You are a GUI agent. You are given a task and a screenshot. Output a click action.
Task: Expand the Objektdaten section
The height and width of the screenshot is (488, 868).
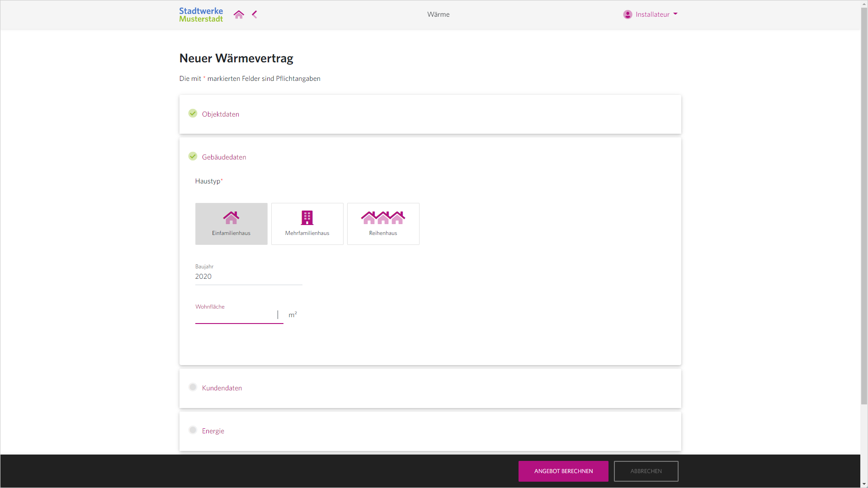[221, 114]
